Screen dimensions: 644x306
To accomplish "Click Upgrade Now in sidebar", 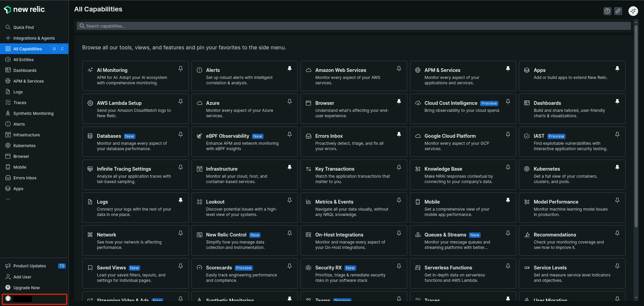I will [x=26, y=288].
